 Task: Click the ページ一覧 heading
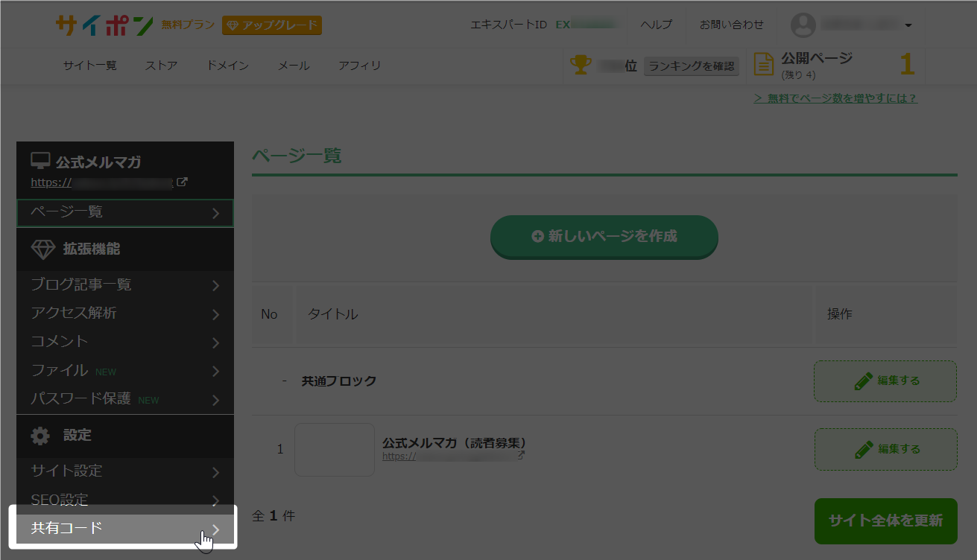click(x=297, y=156)
